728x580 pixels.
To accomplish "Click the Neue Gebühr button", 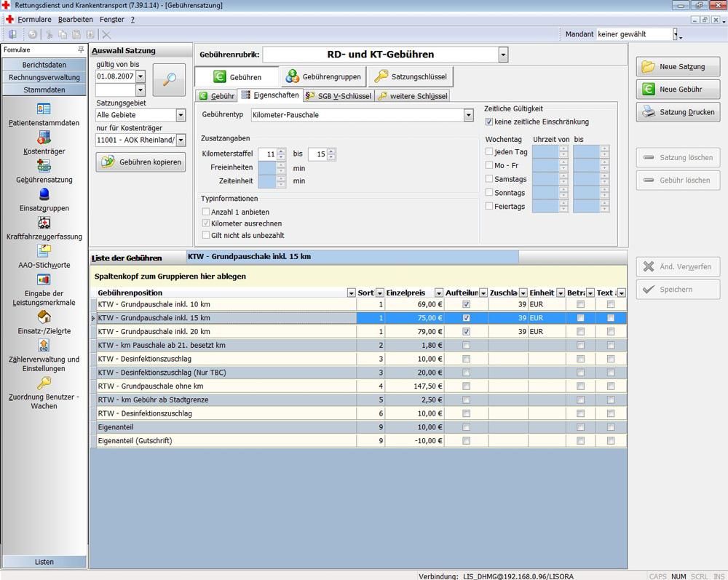I will [678, 90].
